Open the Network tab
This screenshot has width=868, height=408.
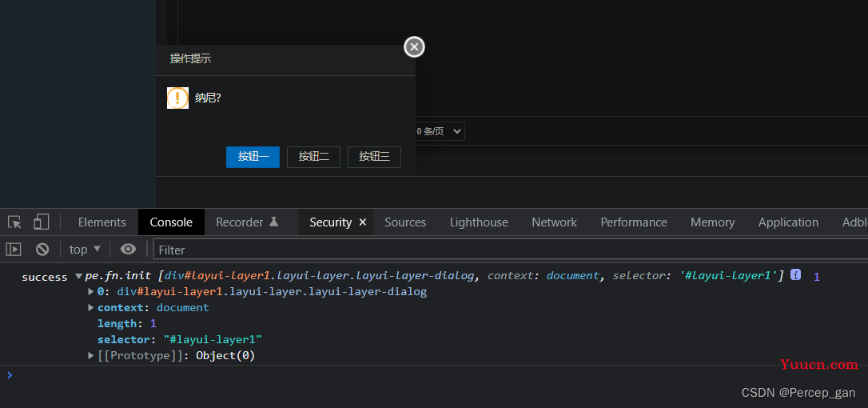tap(554, 222)
